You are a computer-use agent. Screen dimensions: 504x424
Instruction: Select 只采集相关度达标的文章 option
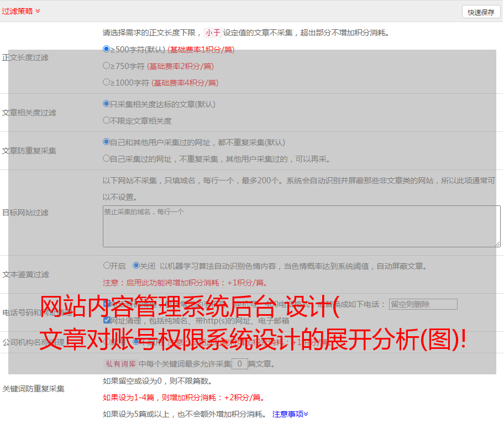coord(107,103)
